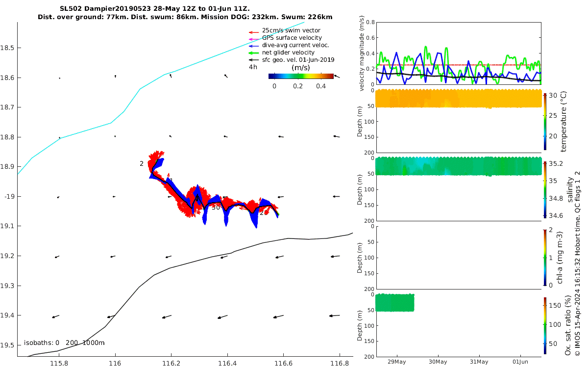Click the orange temperature data section
Screen dimensions: 588x368
tap(458, 99)
